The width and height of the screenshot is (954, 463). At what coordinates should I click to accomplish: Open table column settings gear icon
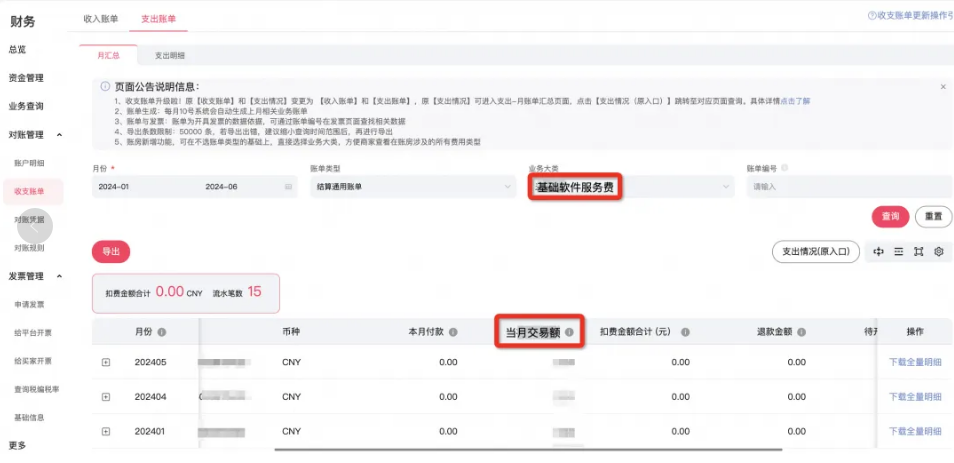point(939,251)
